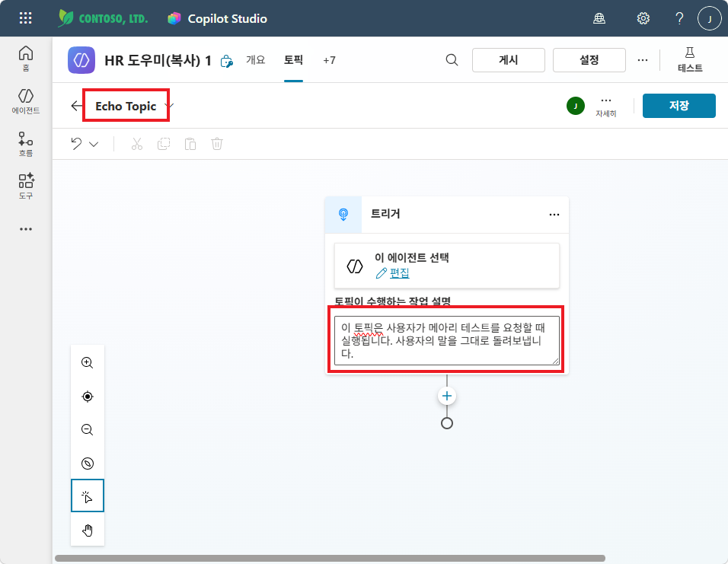Open the +7 more tabs menu
Screen dimensions: 728x564
pyautogui.click(x=329, y=60)
